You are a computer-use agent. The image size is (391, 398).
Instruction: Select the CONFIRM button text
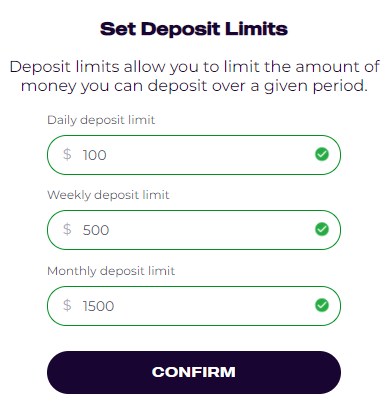point(194,372)
